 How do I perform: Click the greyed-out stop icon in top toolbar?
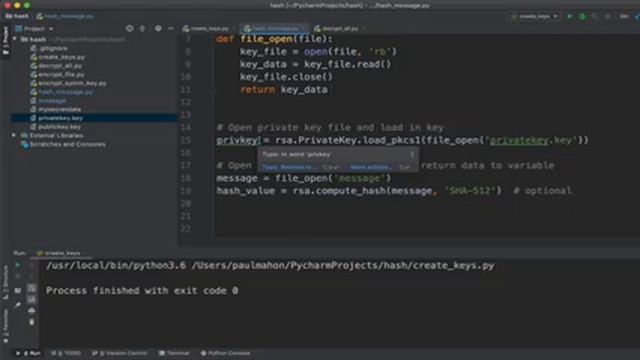(x=608, y=16)
